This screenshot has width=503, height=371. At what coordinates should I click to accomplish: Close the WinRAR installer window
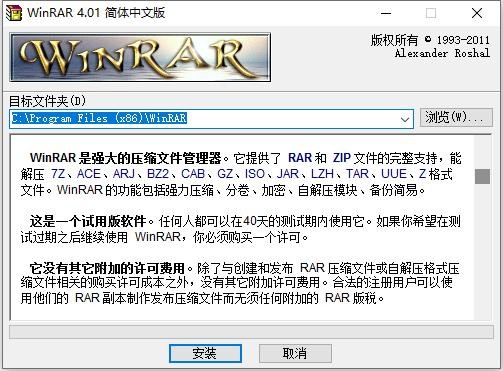pos(477,13)
